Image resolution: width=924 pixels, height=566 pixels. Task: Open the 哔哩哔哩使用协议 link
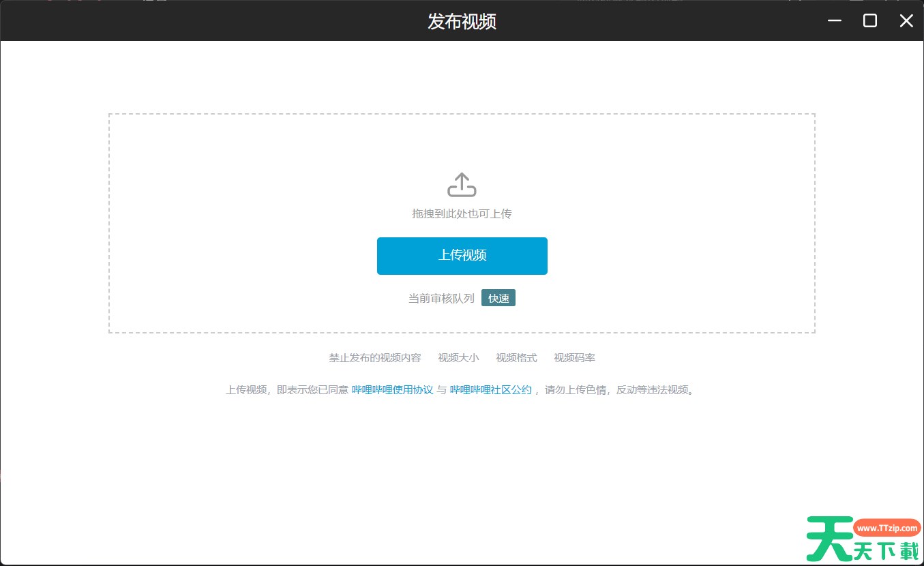tap(392, 390)
